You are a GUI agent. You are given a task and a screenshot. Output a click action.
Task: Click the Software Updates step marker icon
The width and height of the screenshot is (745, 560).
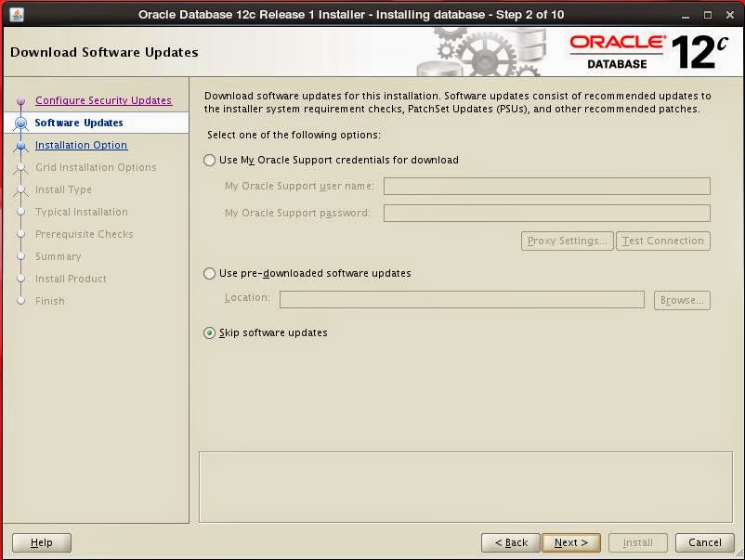coord(21,123)
